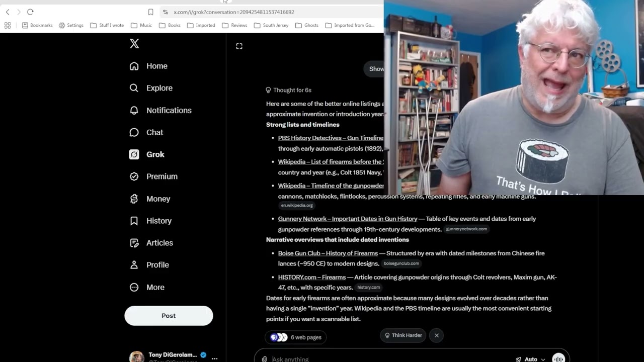
Task: Dismiss the Think Harder suggestion with X
Action: pos(437,335)
